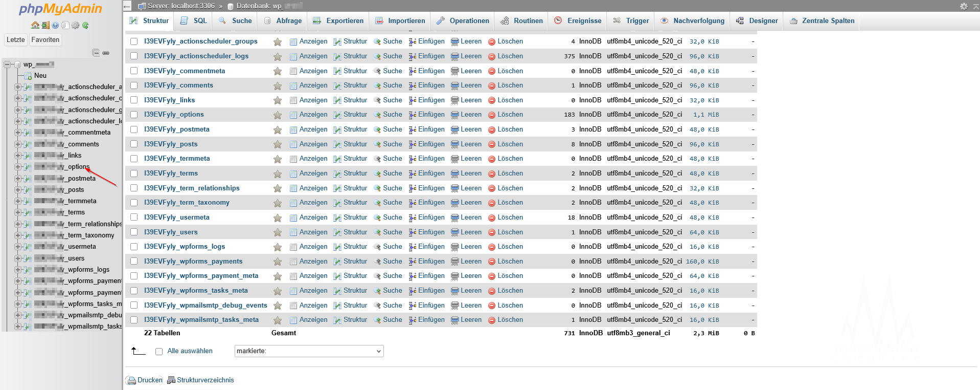Tick checkbox for I39EVFyly_posts table
The image size is (980, 390).
coord(134,144)
